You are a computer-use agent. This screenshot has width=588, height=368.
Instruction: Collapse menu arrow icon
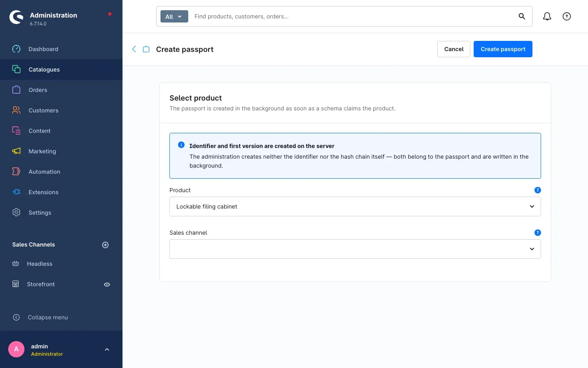(16, 317)
